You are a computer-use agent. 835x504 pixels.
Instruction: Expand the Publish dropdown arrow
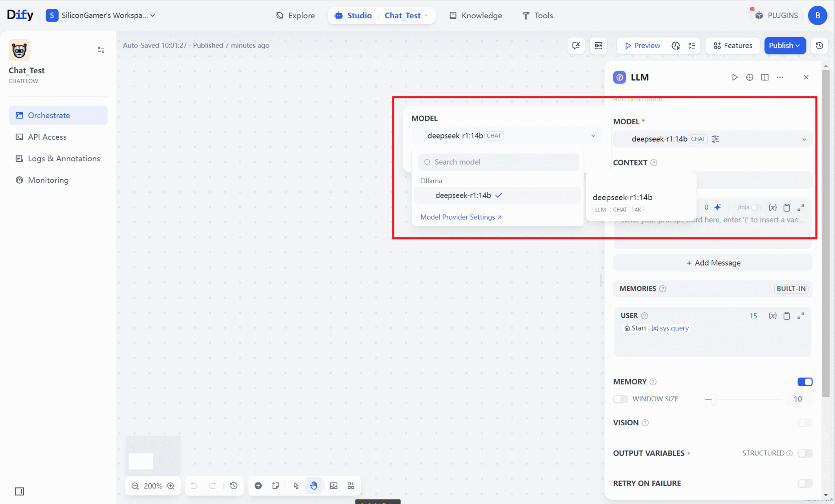[797, 46]
